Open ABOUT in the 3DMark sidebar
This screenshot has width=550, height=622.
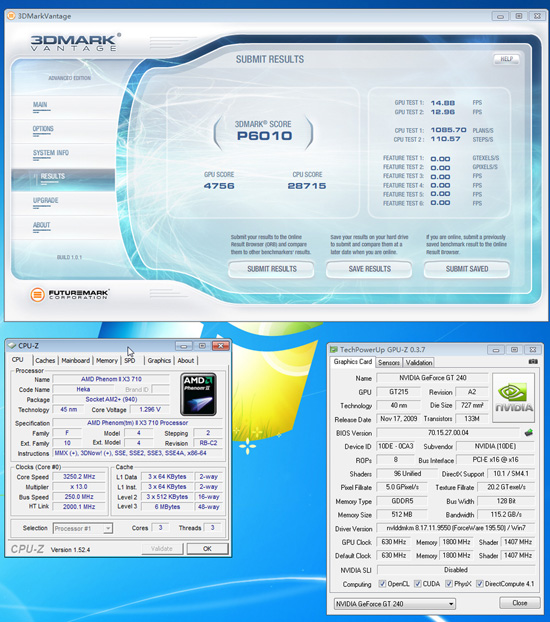[x=41, y=225]
